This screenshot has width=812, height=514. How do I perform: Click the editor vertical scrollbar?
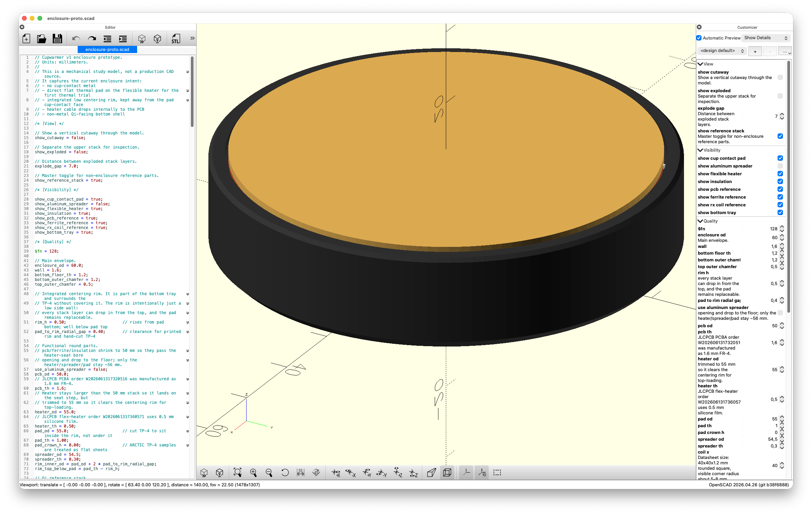click(x=192, y=92)
